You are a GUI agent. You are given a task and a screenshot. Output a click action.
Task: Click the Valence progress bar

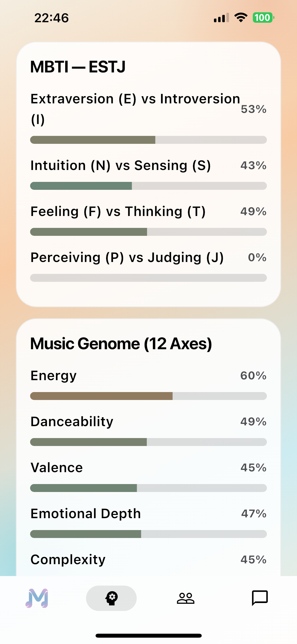148,488
